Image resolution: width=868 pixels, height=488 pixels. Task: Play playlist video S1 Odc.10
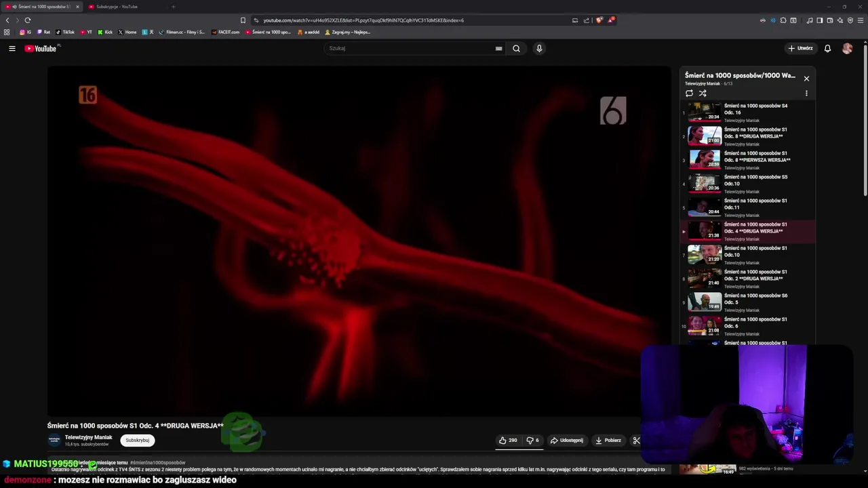click(x=749, y=255)
